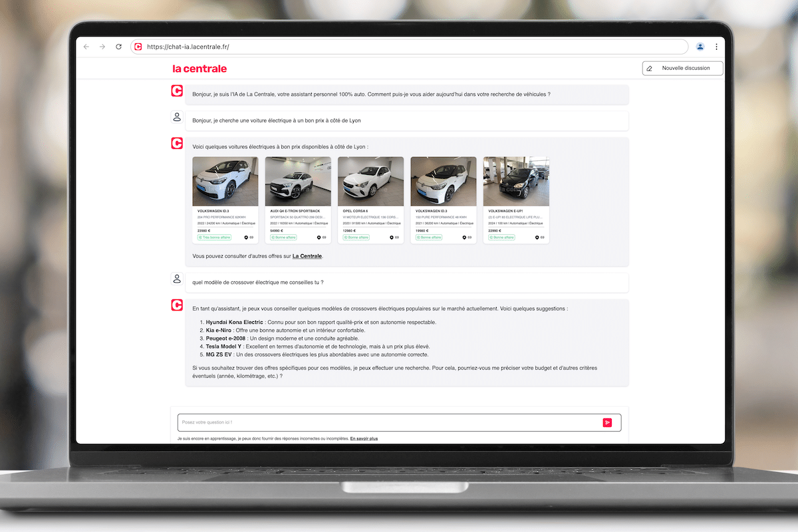Screen dimensions: 798x532
Task: Reload the page with the refresh icon
Action: click(119, 47)
